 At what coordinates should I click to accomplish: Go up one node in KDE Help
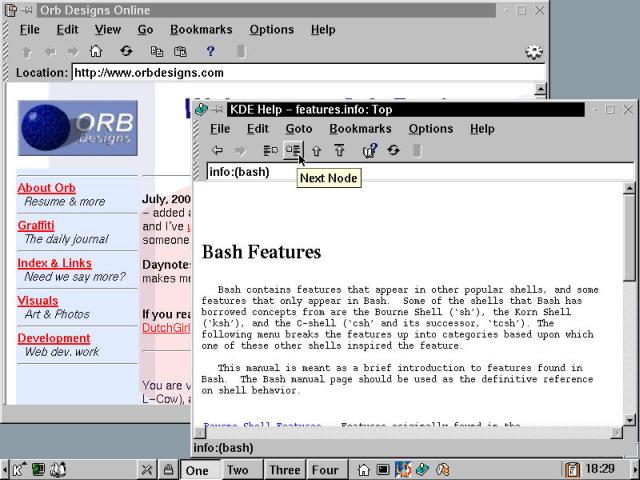[x=317, y=150]
